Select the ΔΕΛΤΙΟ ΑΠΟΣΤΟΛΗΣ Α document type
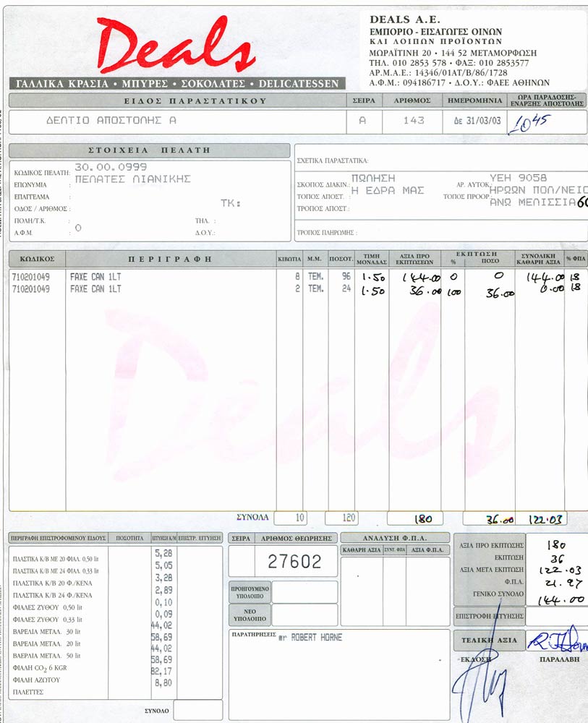The width and height of the screenshot is (588, 723). click(x=111, y=120)
